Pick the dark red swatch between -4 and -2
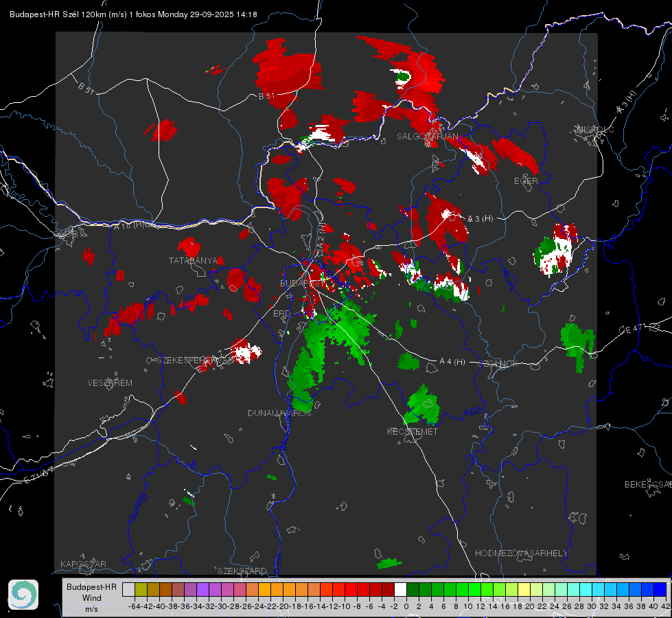 point(389,589)
